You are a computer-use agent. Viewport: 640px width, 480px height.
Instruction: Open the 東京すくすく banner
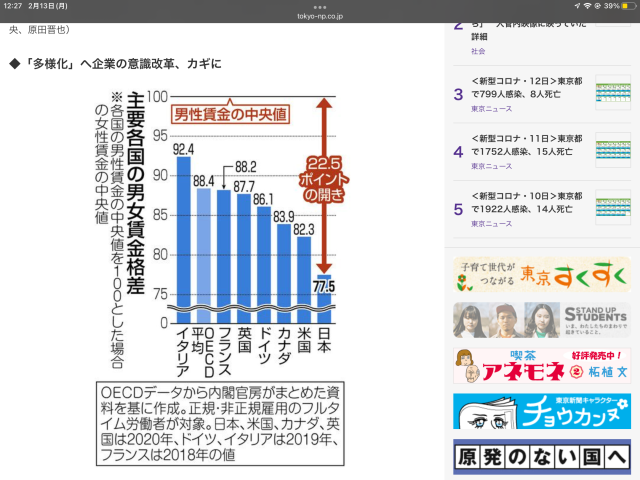[541, 273]
